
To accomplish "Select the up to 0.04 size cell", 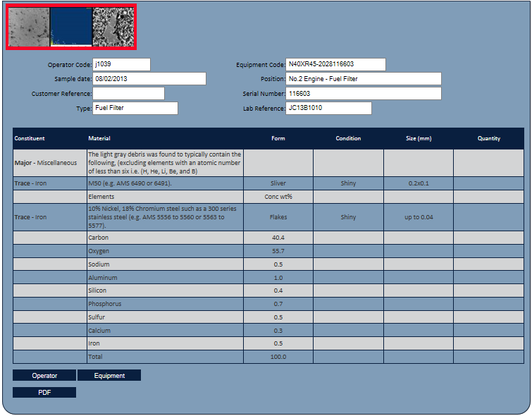I will (x=419, y=217).
